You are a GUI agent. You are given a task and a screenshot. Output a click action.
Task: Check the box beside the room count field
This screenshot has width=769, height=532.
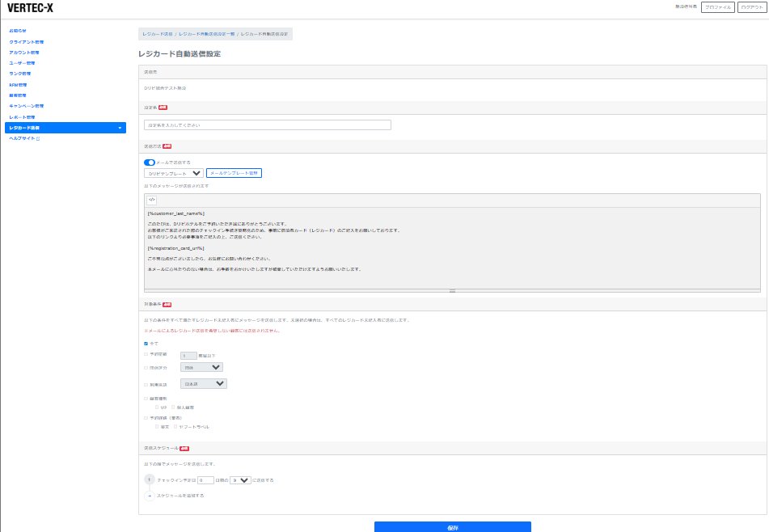pos(146,354)
